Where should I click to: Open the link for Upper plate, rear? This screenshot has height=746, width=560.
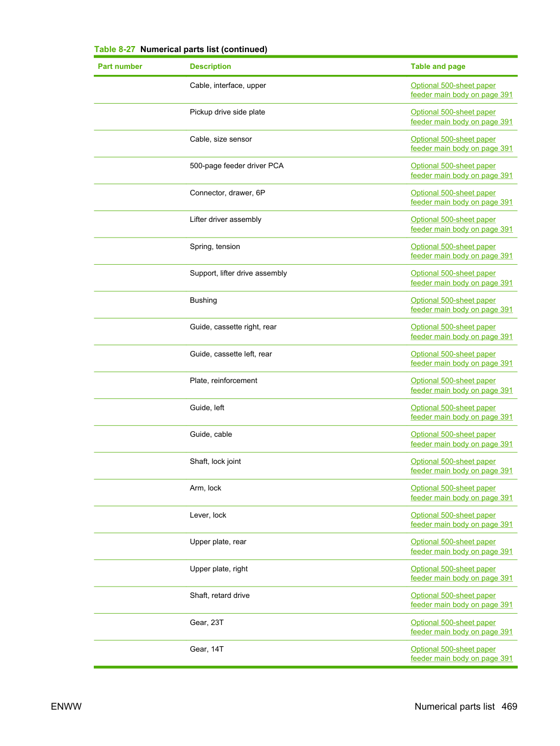(461, 546)
